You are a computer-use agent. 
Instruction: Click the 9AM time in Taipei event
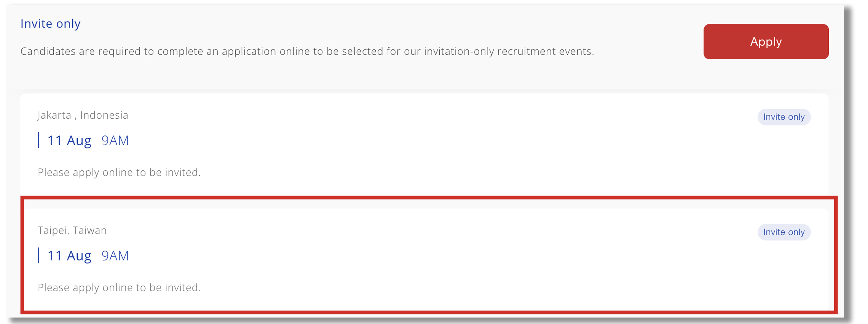pos(115,256)
